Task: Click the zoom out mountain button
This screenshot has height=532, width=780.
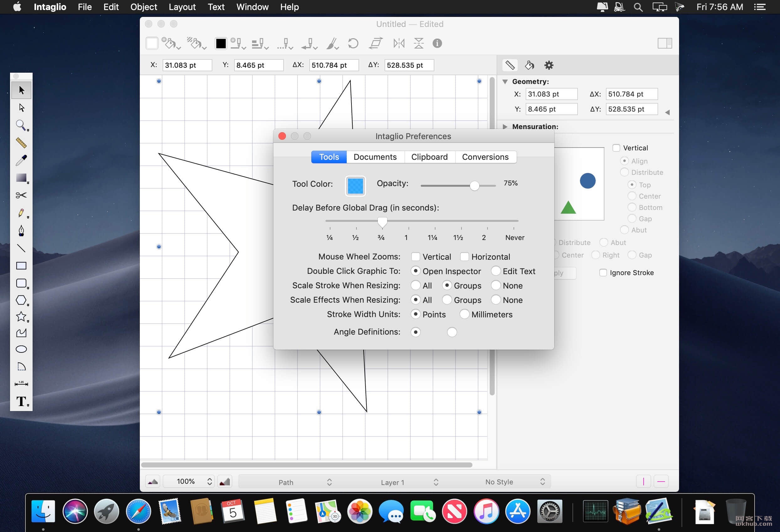Action: click(153, 482)
